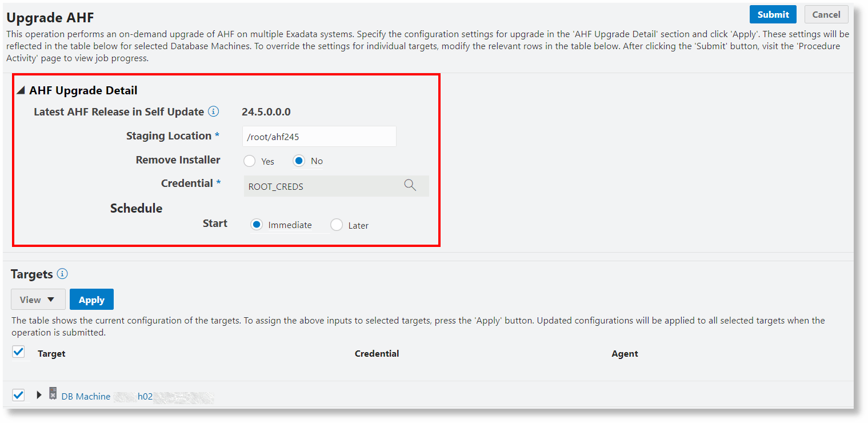This screenshot has height=423, width=868.
Task: Click the Schedule heading text
Action: 136,208
